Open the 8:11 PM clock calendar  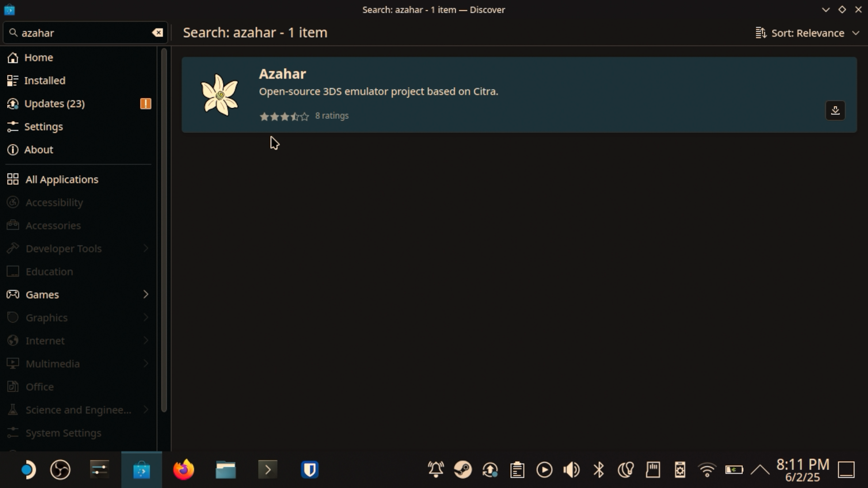click(803, 470)
